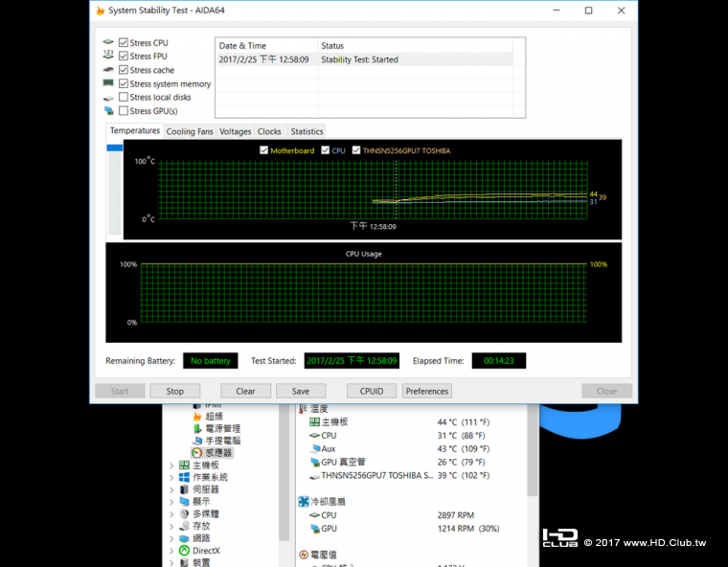Click the flame icon next to 超頻
Screen dimensions: 728x567
197,417
